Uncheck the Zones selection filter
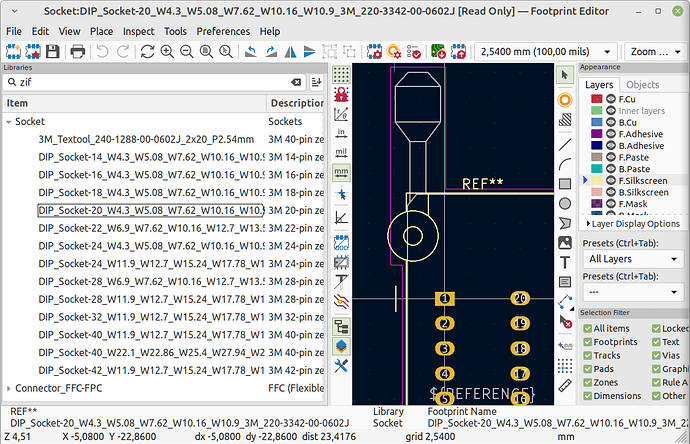The width and height of the screenshot is (690, 444). click(x=587, y=382)
